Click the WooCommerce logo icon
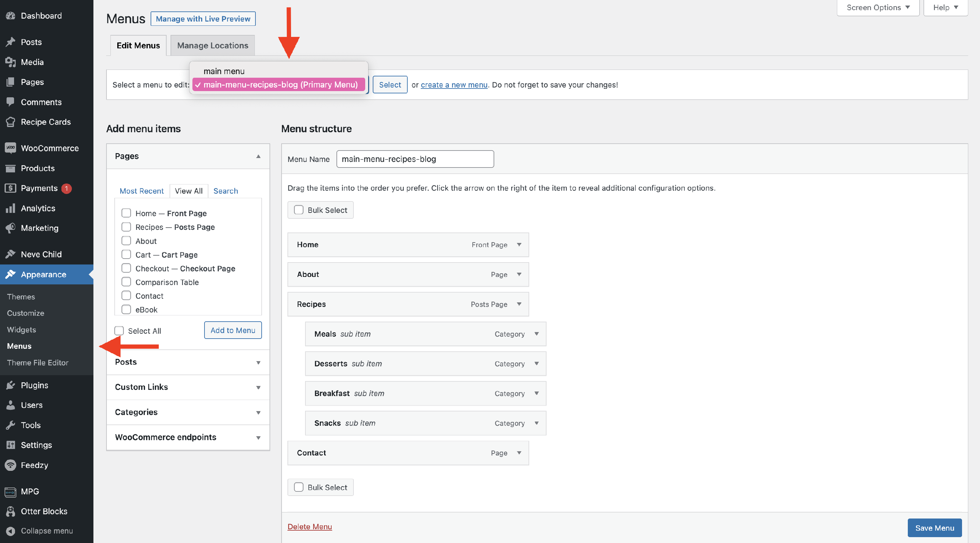This screenshot has width=980, height=543. point(11,148)
